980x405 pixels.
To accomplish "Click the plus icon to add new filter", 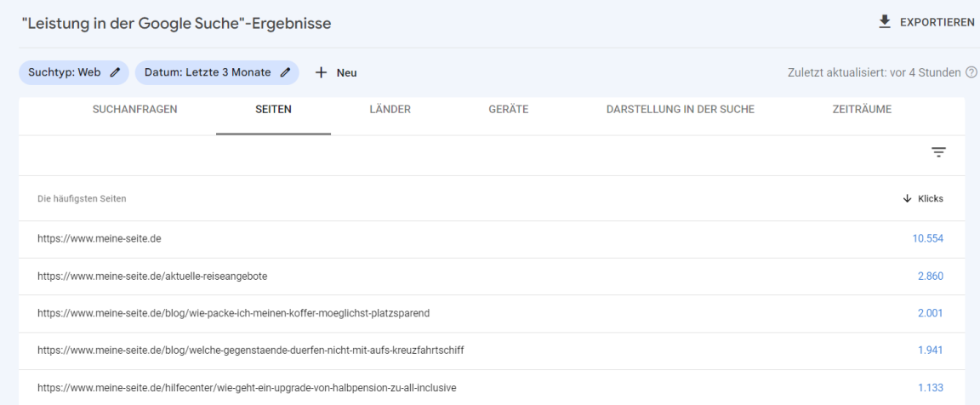I will [322, 73].
